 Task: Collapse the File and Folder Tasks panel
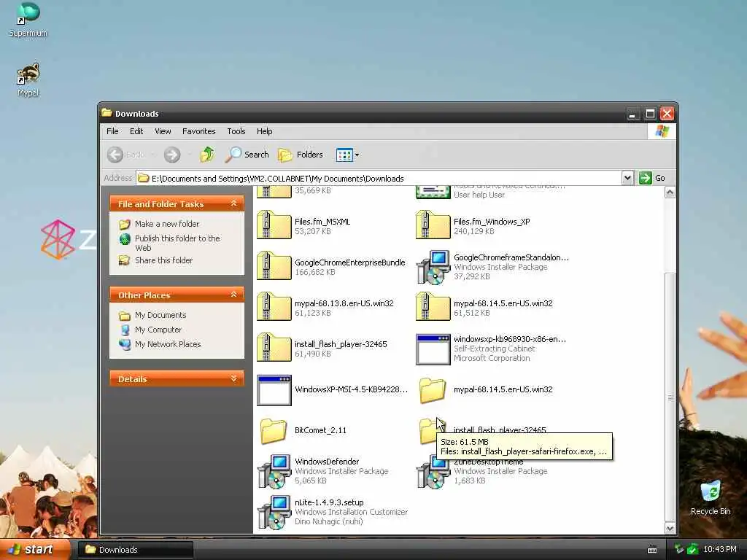[x=234, y=204]
